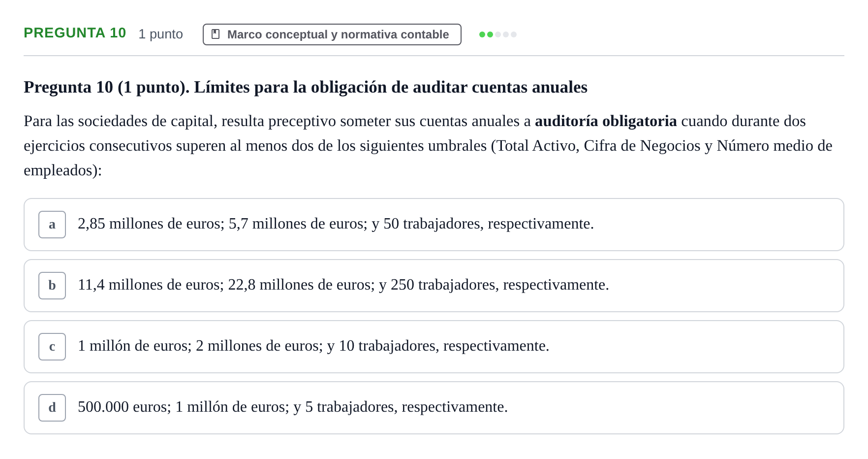
Task: Click the PREGUNTA 10 header label
Action: coord(75,33)
